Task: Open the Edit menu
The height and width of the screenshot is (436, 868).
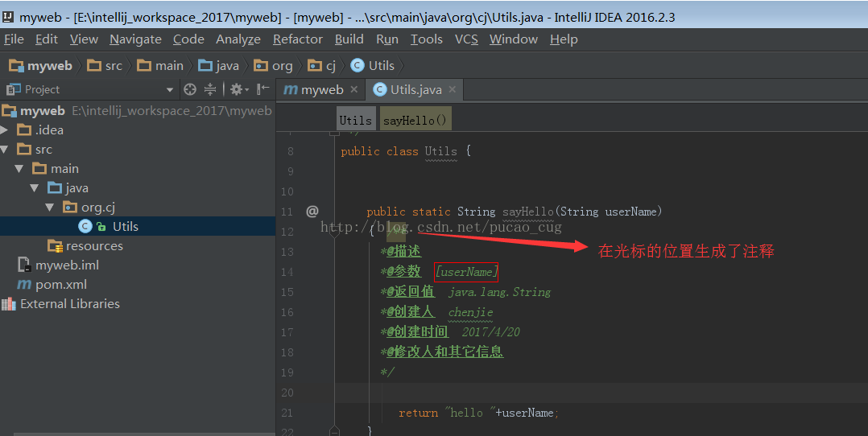Action: tap(47, 39)
